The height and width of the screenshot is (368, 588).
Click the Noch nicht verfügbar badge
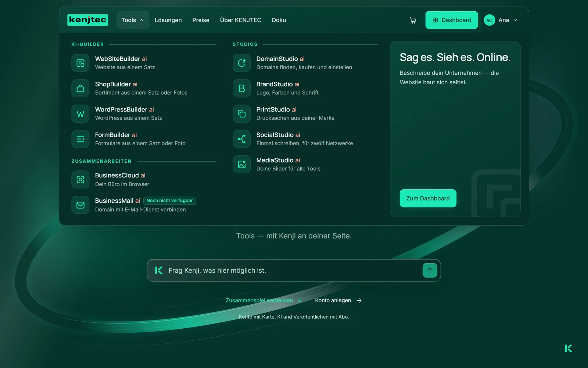[x=169, y=201]
